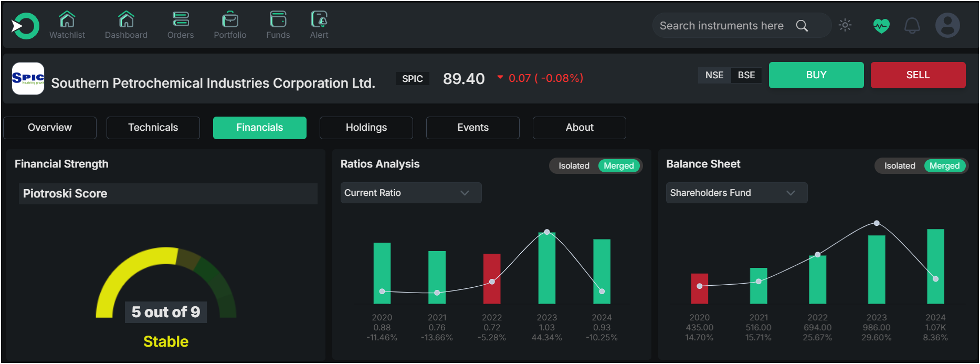980x364 pixels.
Task: Click the SPIC ticker badge
Action: pos(413,79)
